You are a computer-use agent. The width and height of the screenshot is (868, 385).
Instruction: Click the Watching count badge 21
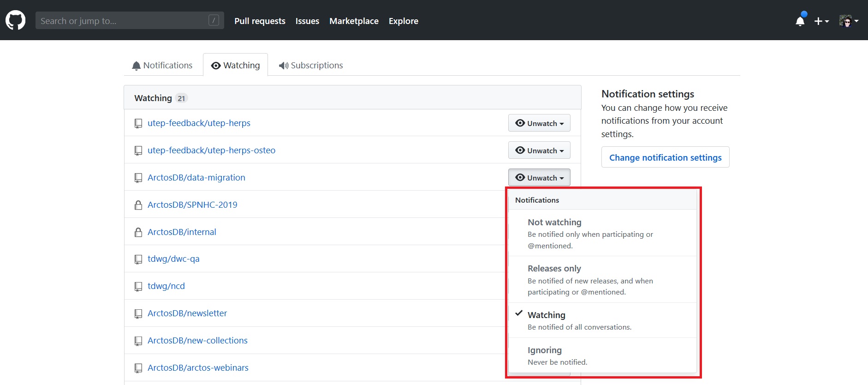(181, 98)
